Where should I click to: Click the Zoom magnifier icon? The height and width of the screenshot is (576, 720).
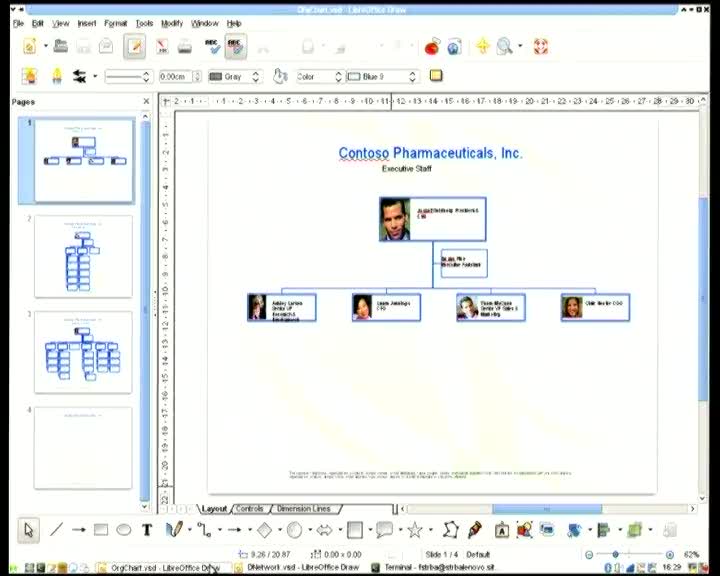point(505,46)
